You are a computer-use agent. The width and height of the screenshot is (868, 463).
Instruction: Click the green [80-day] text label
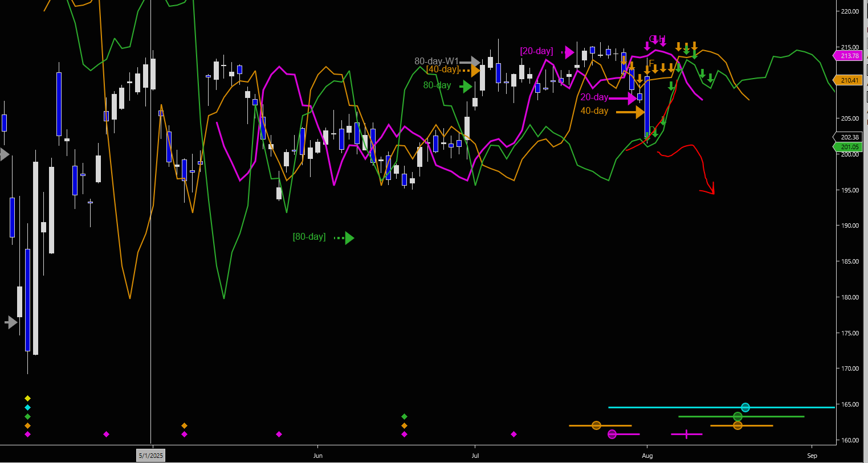309,236
